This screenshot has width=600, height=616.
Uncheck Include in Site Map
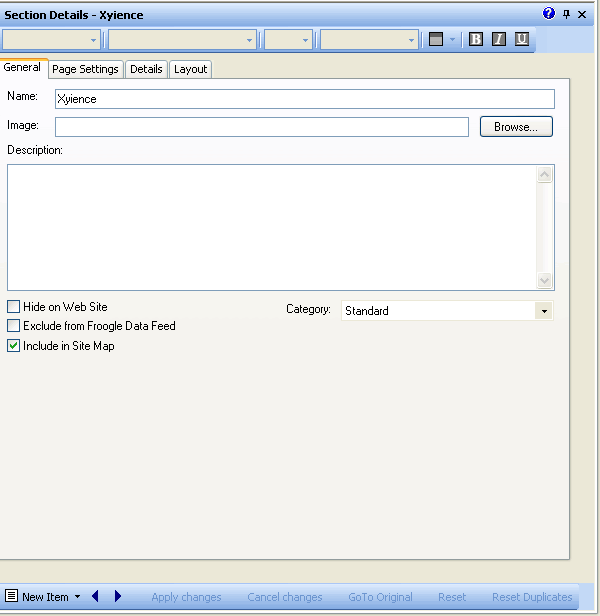coord(14,346)
